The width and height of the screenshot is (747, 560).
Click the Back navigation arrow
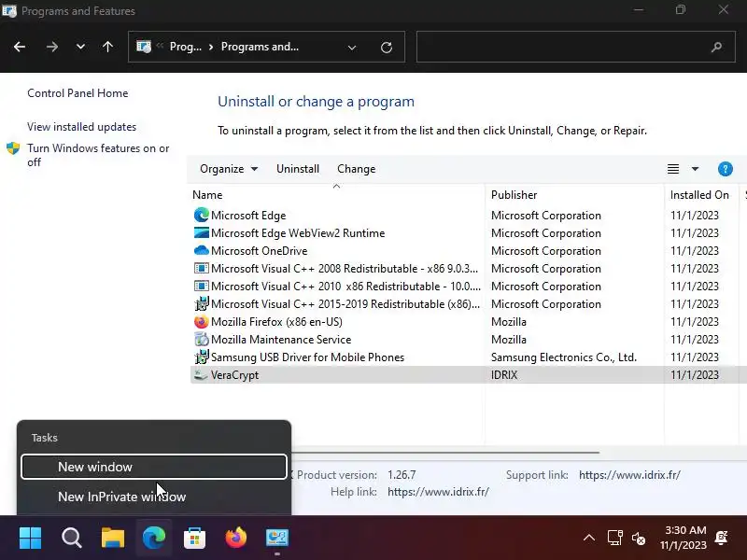pos(20,47)
